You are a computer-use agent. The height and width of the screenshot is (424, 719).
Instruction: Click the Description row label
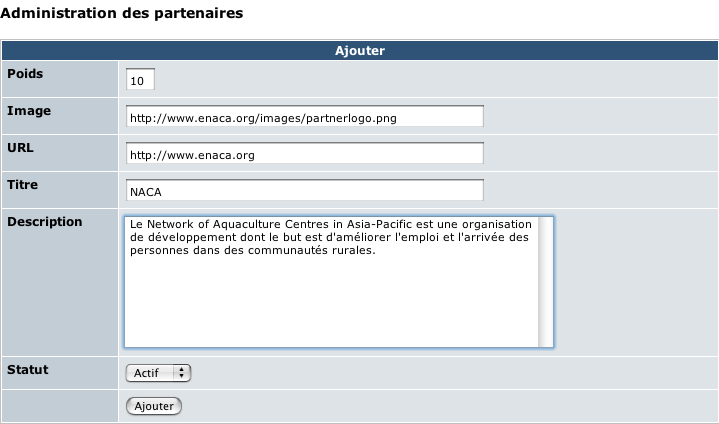44,222
